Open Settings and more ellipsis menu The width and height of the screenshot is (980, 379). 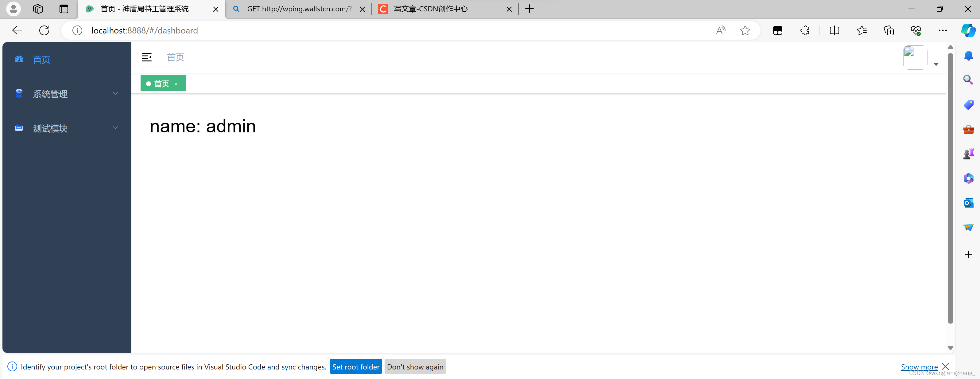(943, 30)
